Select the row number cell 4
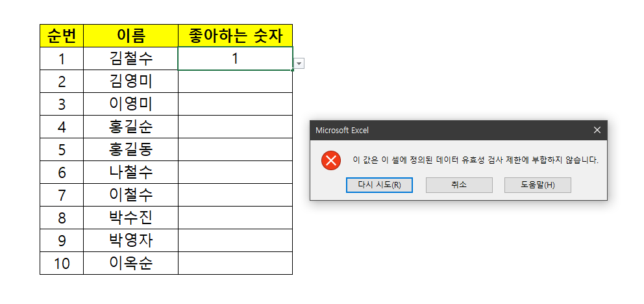The width and height of the screenshot is (644, 304). pos(62,127)
